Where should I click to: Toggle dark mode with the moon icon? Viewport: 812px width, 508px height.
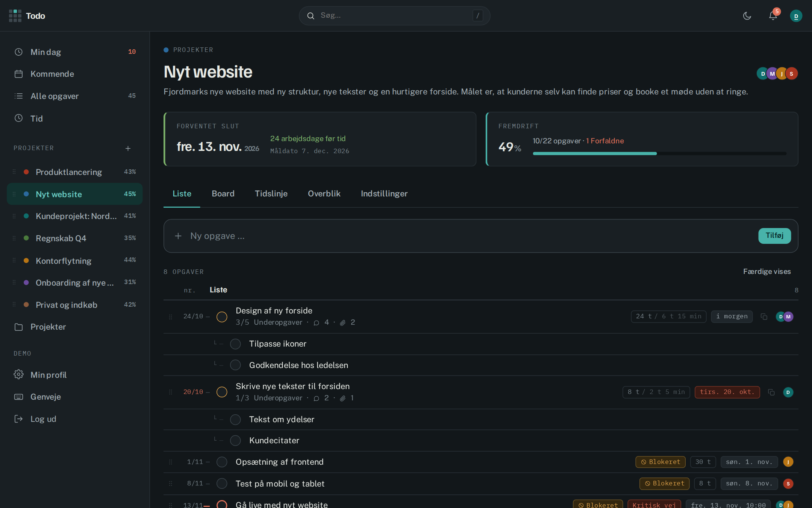coord(747,16)
